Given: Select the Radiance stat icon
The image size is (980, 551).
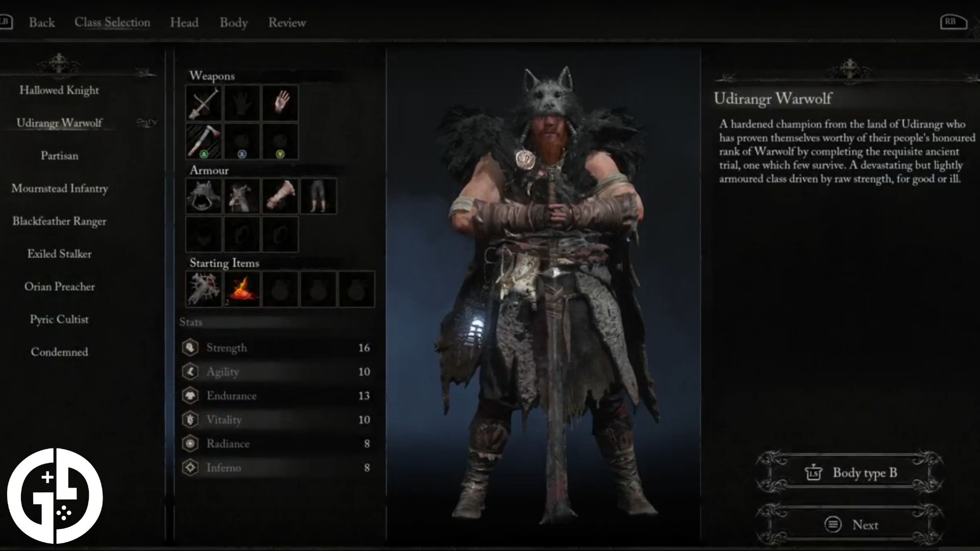Looking at the screenshot, I should click(x=189, y=443).
